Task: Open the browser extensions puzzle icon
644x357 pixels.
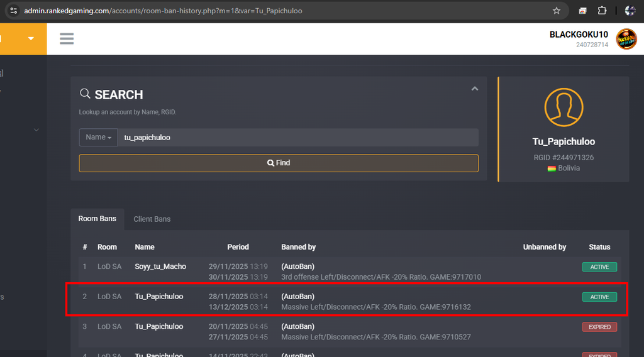Action: click(x=602, y=11)
